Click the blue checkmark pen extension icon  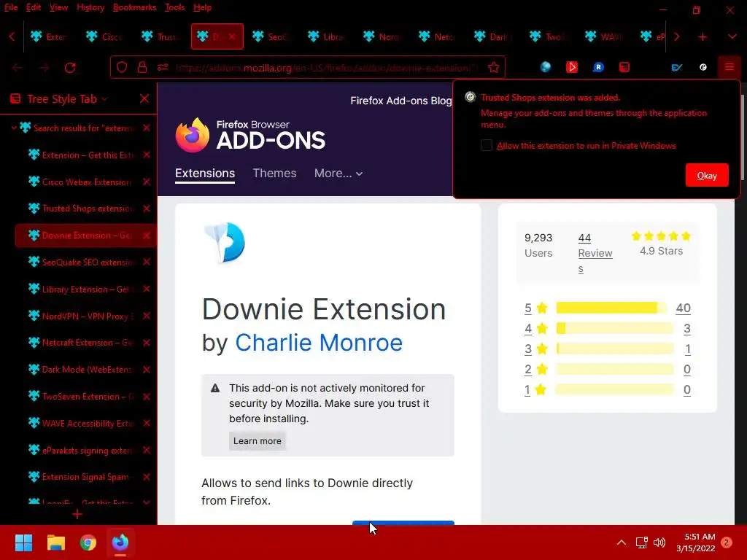pos(676,67)
